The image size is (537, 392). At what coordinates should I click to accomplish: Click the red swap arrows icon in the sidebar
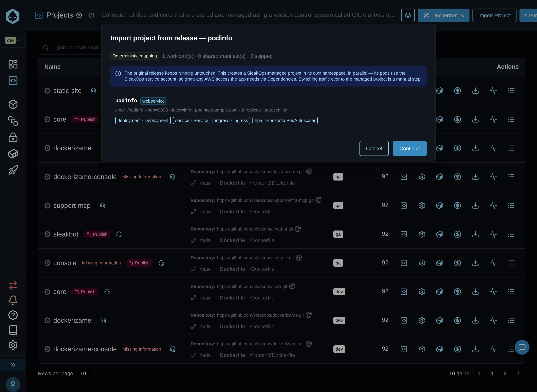(x=13, y=285)
